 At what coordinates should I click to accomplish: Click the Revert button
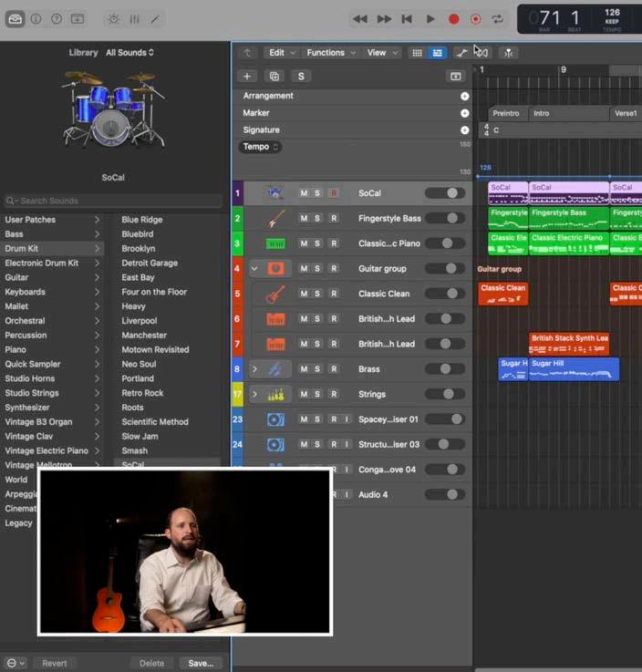(x=55, y=664)
